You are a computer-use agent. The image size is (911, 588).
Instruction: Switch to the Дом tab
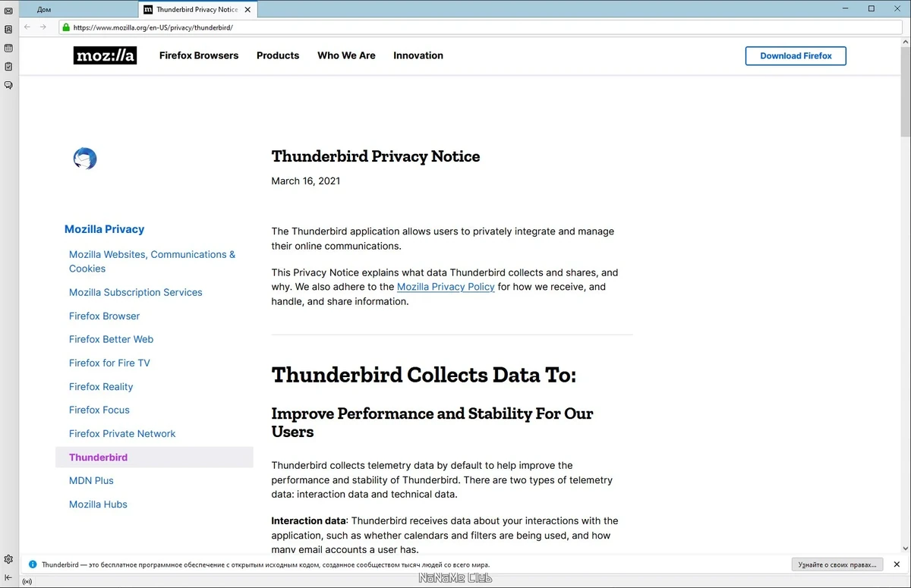tap(79, 9)
